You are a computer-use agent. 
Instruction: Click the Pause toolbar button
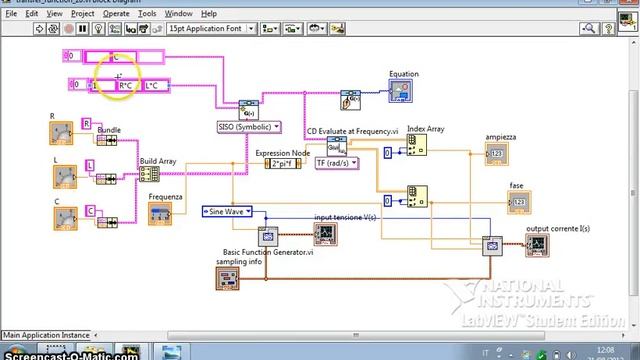82,29
